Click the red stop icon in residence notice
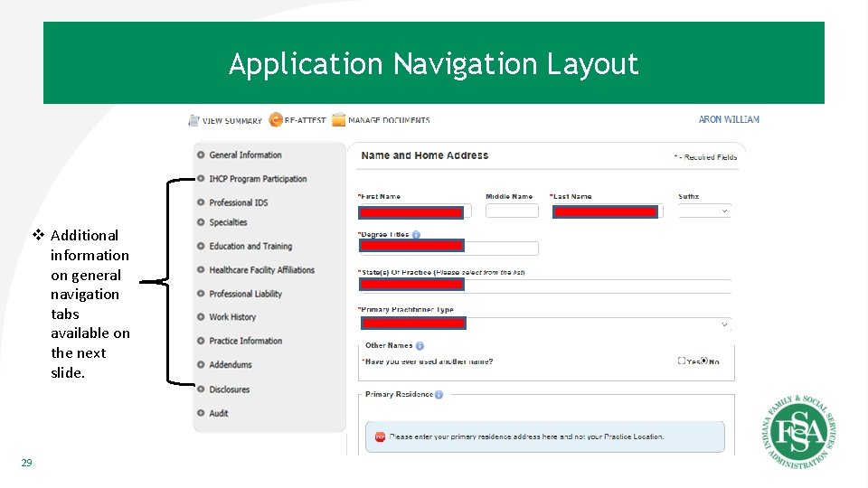Viewport: 868px width, 488px height. [380, 437]
